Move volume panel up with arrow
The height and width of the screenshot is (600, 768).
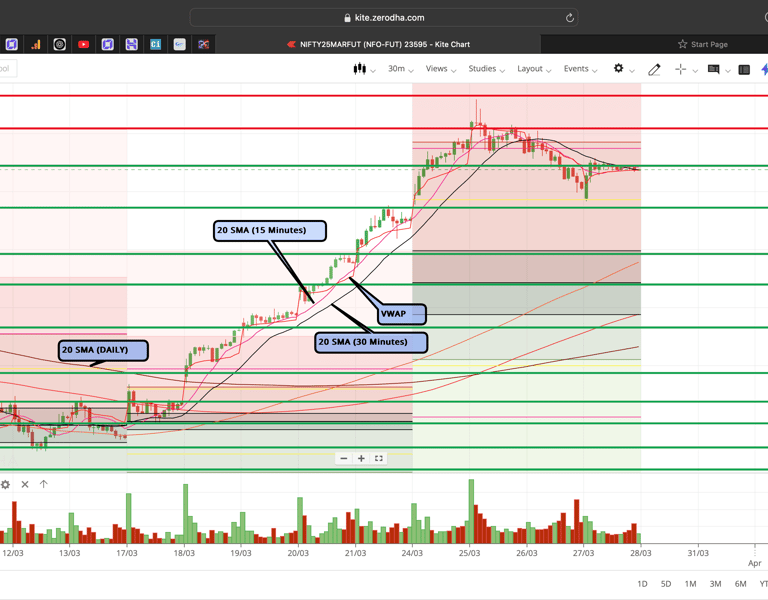[44, 484]
